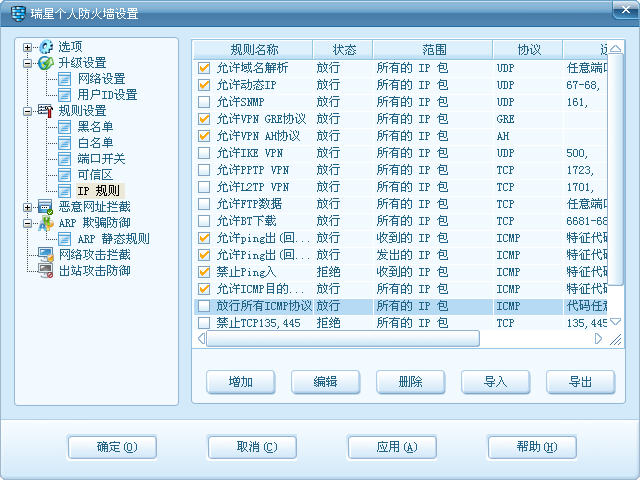Click the 删除 button
Screen dimensions: 640x480
[x=411, y=382]
